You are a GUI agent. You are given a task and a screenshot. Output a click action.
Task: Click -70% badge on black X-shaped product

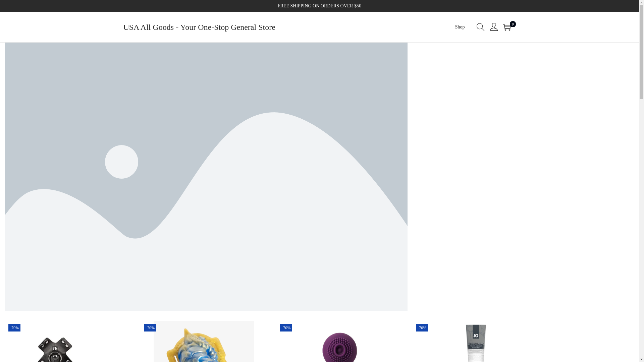(x=14, y=328)
